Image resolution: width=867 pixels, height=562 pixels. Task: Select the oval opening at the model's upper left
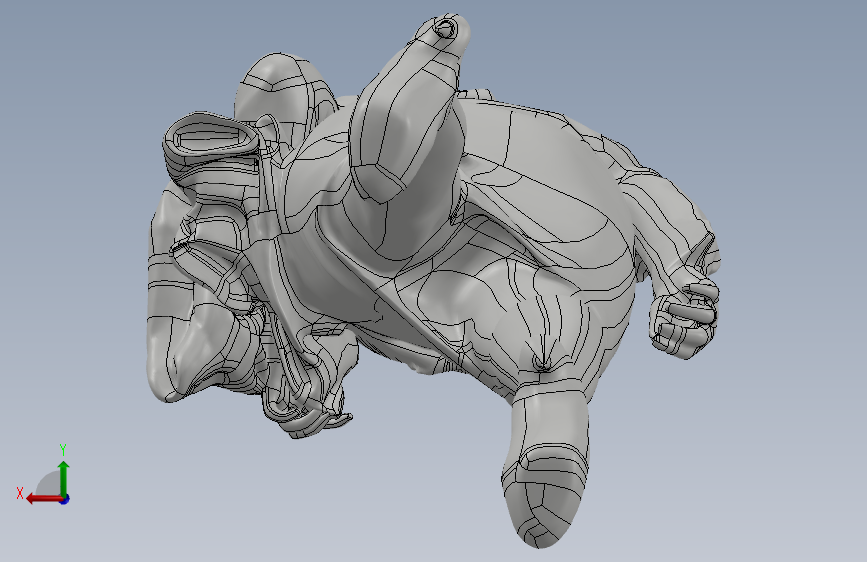211,137
